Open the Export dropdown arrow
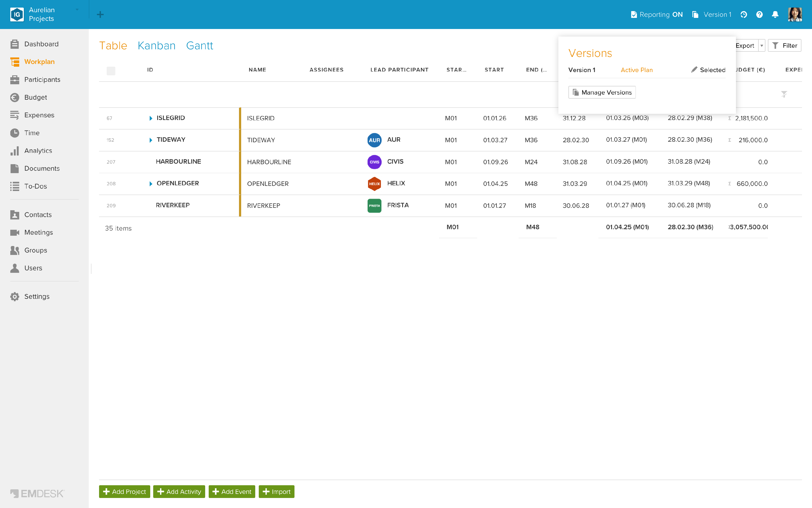 tap(762, 46)
